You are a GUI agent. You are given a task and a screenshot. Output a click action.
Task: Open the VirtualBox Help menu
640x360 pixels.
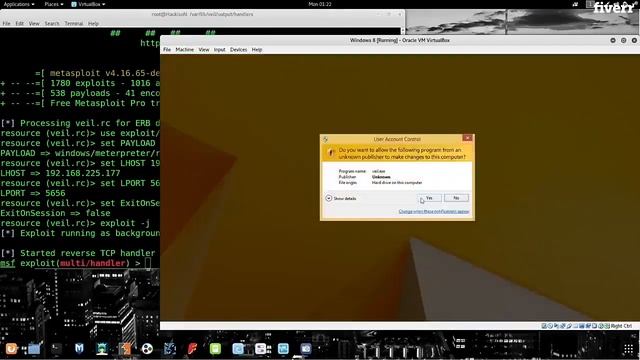(x=257, y=50)
